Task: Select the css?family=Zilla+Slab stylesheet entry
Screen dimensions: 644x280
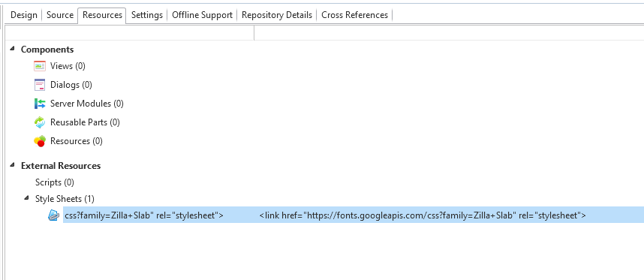Action: point(144,215)
